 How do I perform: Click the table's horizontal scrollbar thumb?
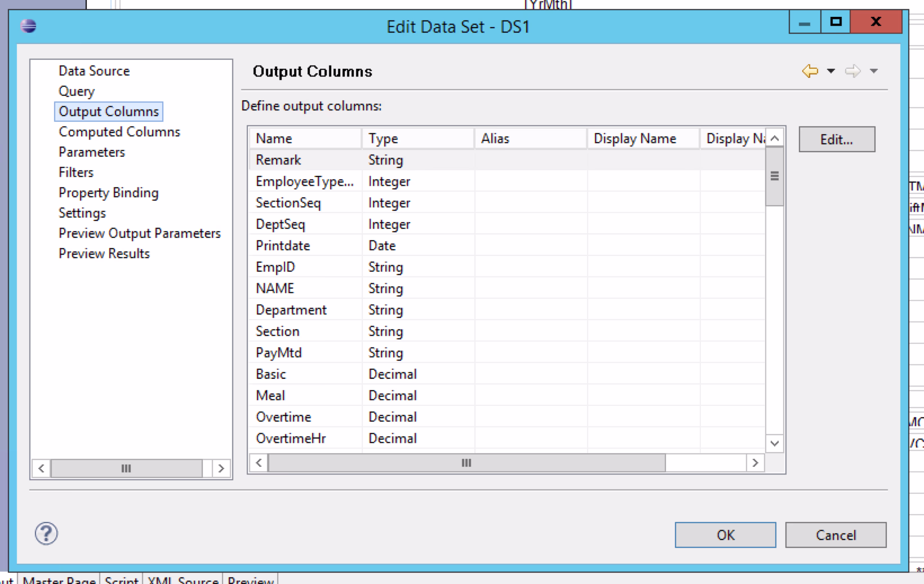point(467,463)
